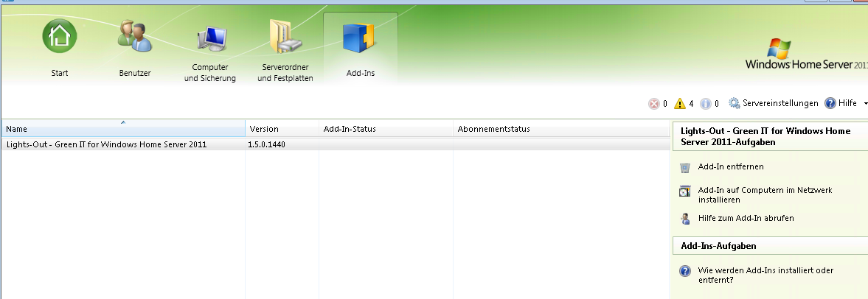The width and height of the screenshot is (868, 299).
Task: Click the Windows Home Server 2011 logo
Action: pyautogui.click(x=806, y=54)
